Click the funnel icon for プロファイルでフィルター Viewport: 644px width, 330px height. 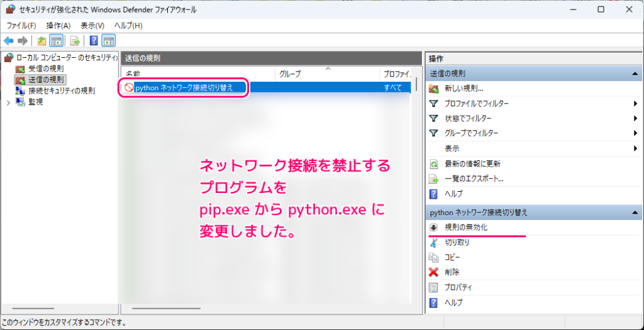(434, 104)
